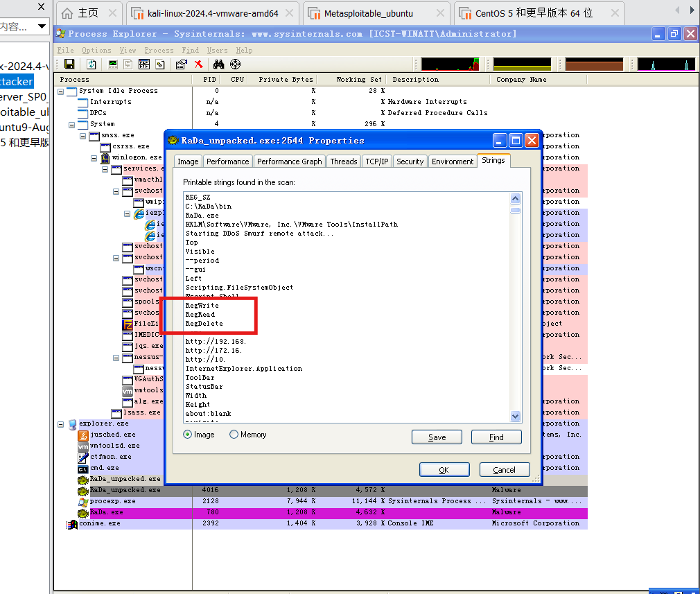Open the View menu
Viewport: 700px width, 594px height.
tap(128, 50)
